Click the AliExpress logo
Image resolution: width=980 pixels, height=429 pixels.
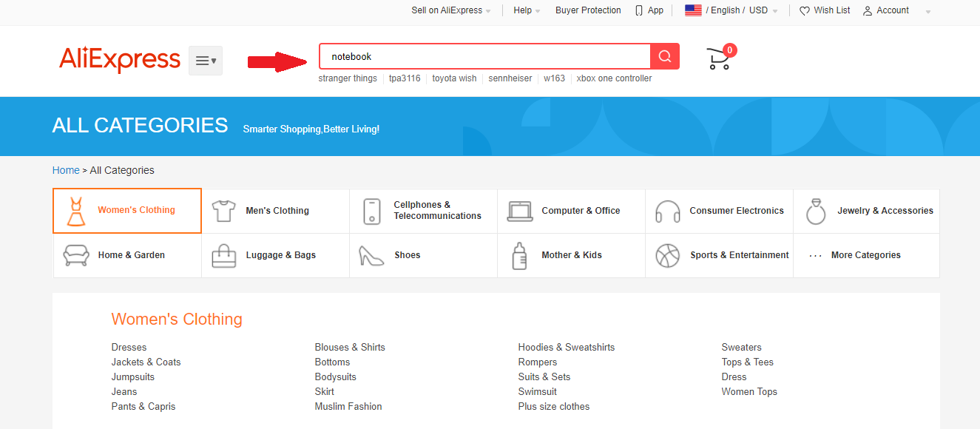point(120,60)
